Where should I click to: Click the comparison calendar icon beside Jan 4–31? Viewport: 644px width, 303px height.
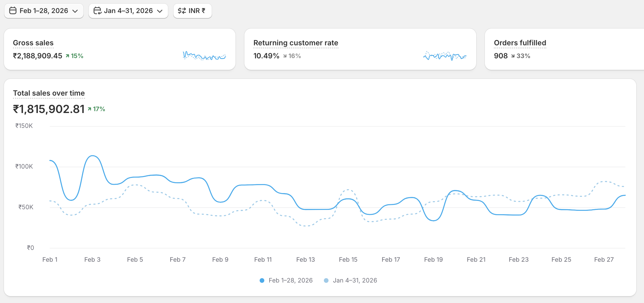click(x=97, y=11)
